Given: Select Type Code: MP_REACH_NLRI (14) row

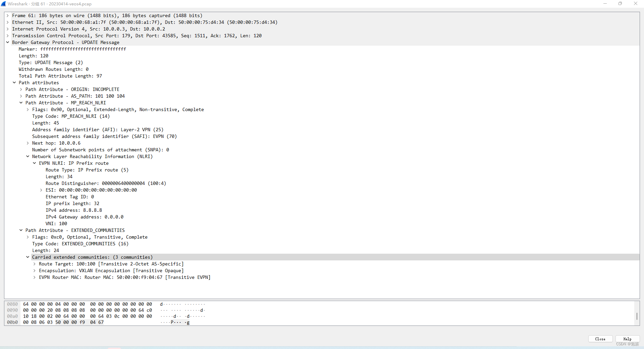Looking at the screenshot, I should click(x=322, y=116).
